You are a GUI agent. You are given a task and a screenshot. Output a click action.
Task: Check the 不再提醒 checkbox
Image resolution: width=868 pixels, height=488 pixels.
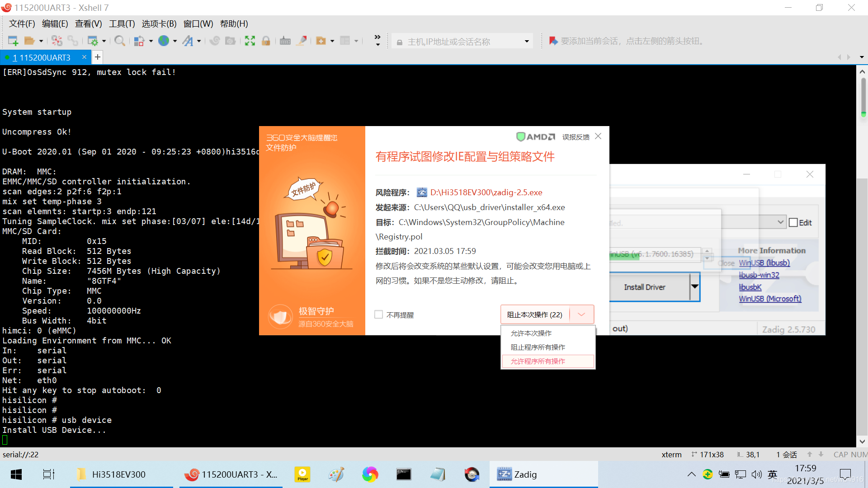click(x=379, y=314)
